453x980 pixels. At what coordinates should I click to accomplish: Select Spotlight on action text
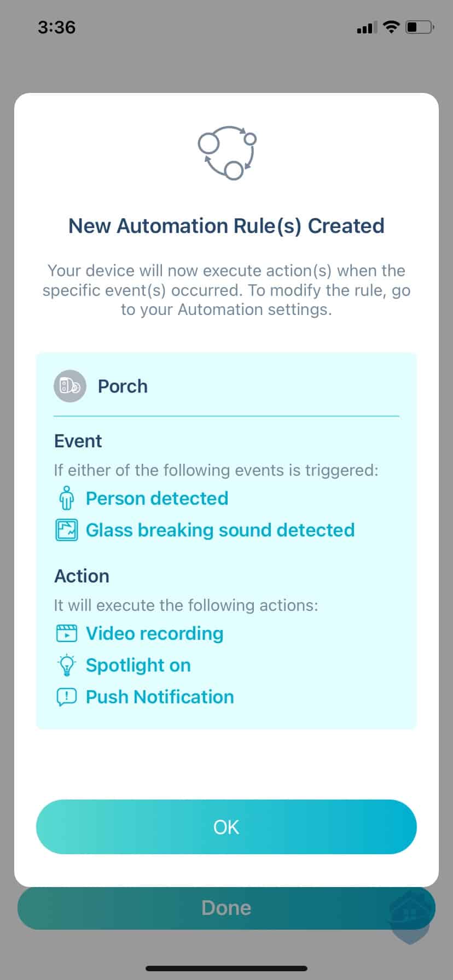[x=138, y=665]
